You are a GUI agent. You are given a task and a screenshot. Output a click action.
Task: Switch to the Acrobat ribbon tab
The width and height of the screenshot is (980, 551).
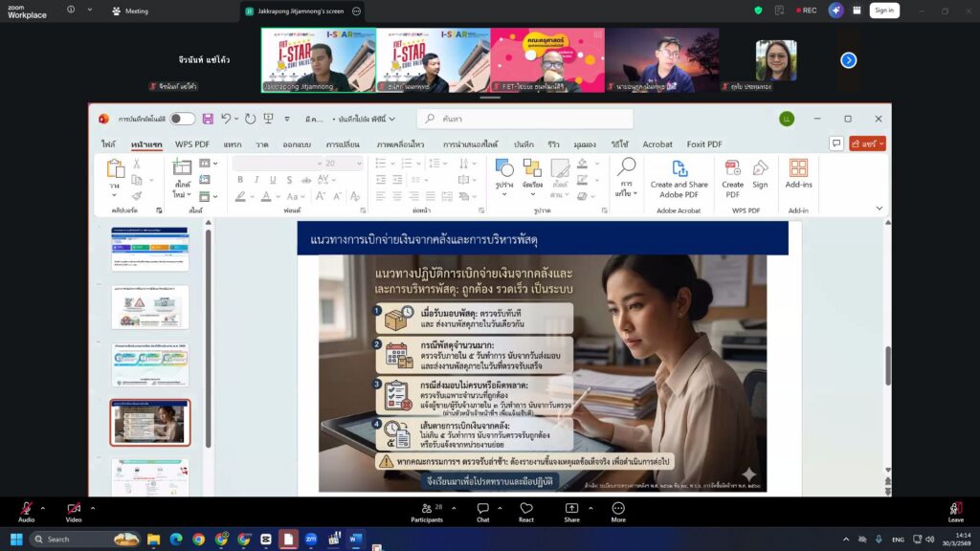pos(657,144)
